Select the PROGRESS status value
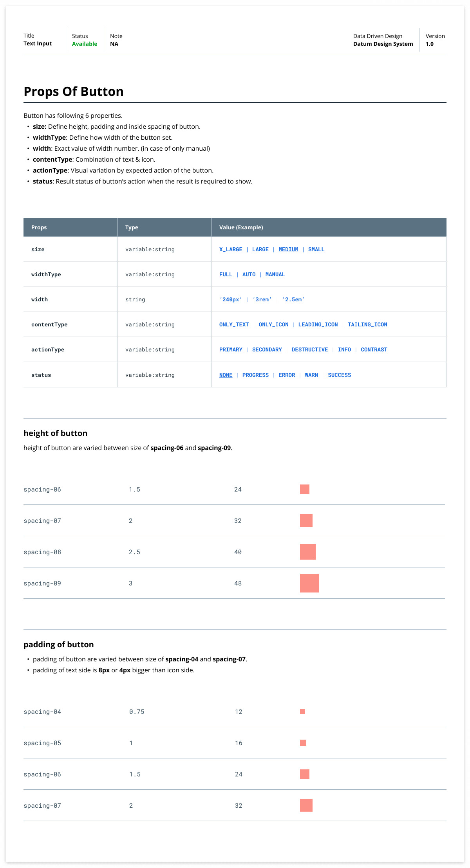The image size is (470, 868). pos(255,375)
